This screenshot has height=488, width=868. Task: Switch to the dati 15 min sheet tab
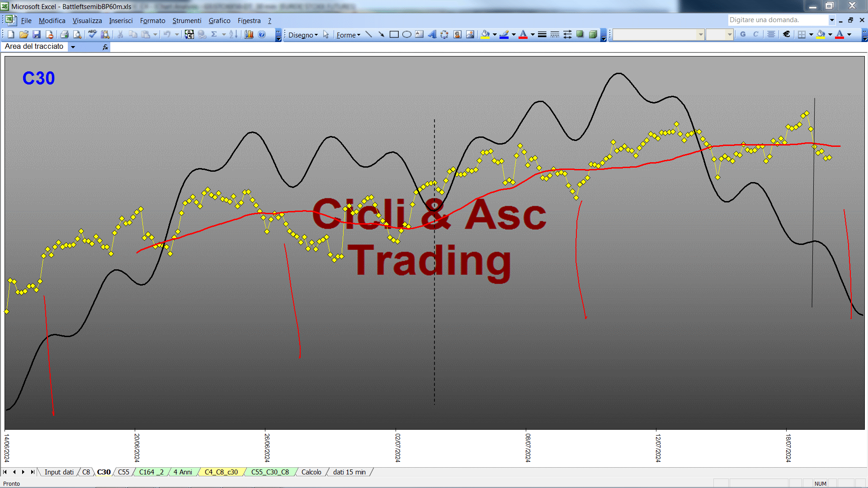point(349,472)
